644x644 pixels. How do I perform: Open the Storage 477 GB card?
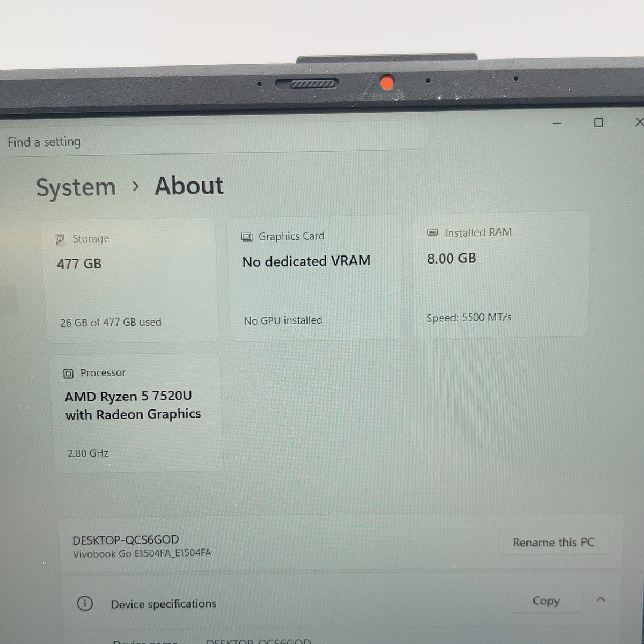(131, 280)
